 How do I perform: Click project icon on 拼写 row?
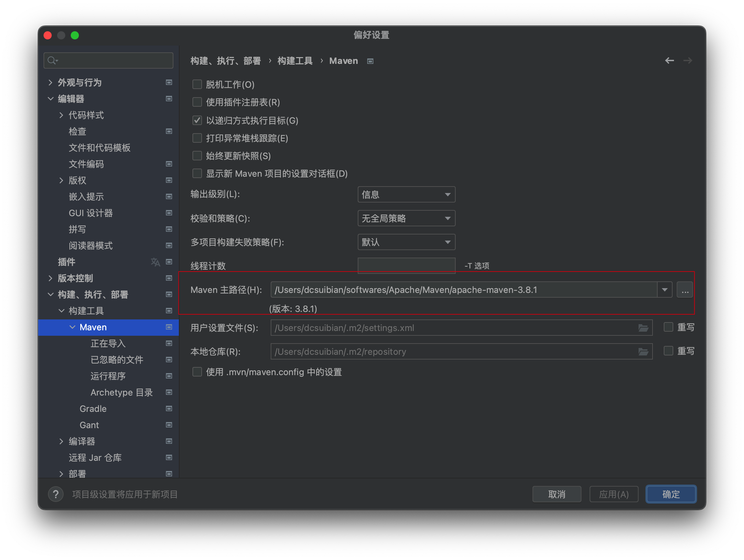click(169, 229)
